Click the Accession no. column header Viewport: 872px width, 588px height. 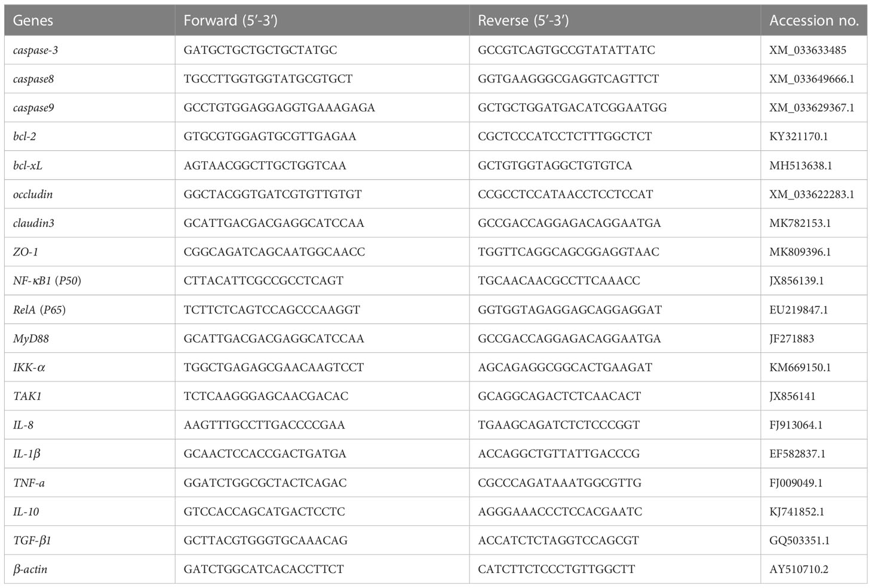click(x=813, y=20)
